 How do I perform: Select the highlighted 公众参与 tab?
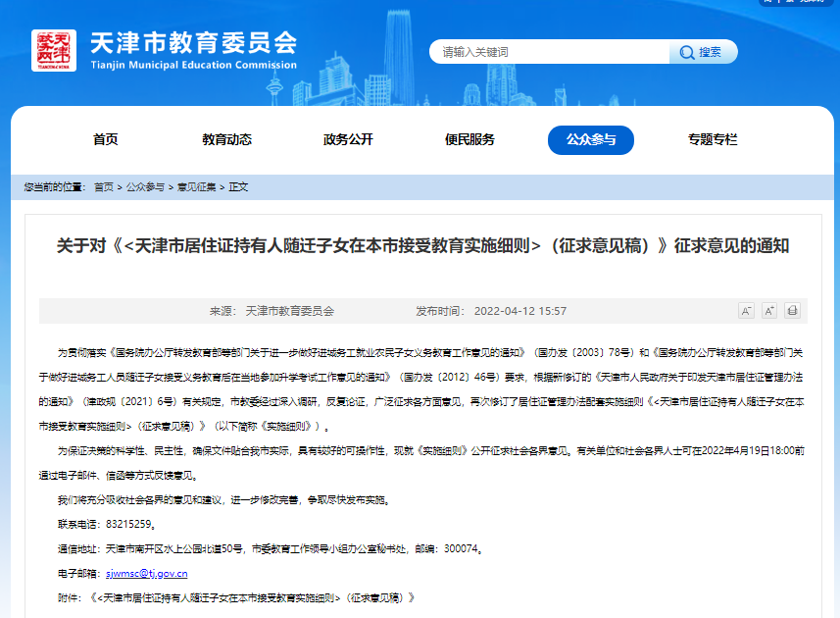[590, 139]
